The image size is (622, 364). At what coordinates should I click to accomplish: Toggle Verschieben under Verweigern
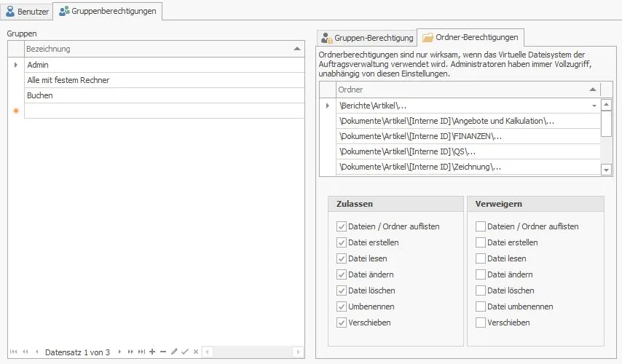pyautogui.click(x=481, y=323)
